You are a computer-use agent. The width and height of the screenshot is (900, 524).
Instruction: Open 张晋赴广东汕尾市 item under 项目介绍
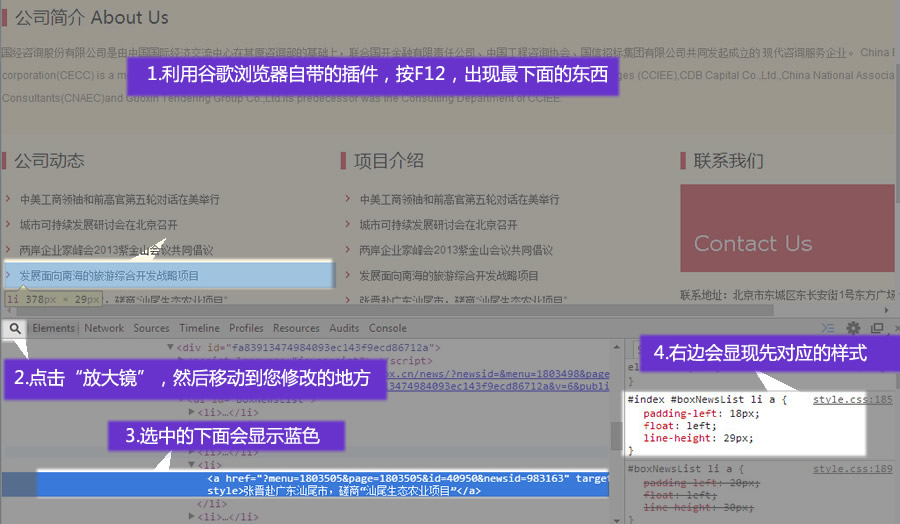463,299
